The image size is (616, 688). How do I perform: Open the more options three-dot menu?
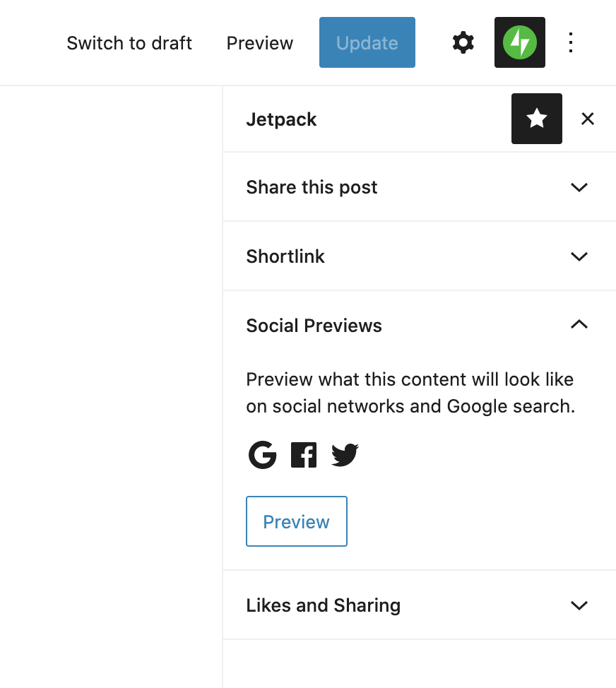pos(570,42)
